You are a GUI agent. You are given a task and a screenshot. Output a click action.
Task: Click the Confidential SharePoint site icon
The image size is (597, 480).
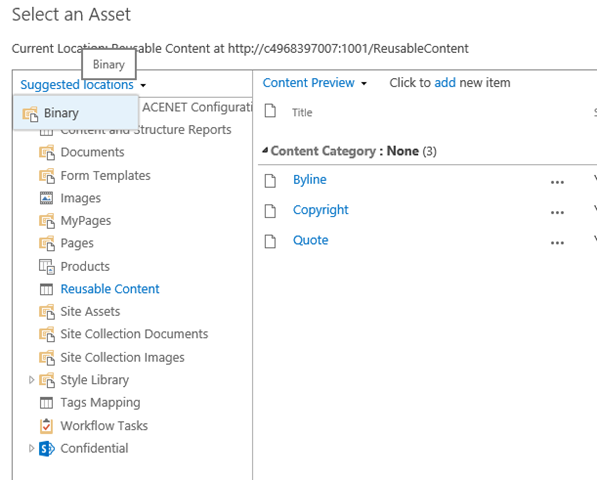[47, 448]
